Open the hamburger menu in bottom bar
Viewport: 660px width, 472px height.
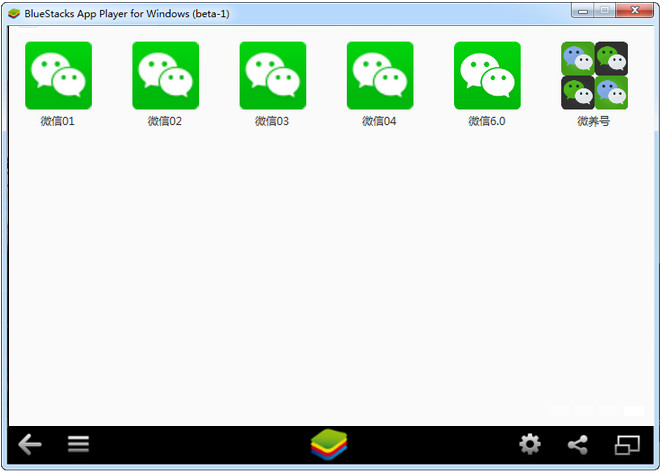pyautogui.click(x=78, y=444)
